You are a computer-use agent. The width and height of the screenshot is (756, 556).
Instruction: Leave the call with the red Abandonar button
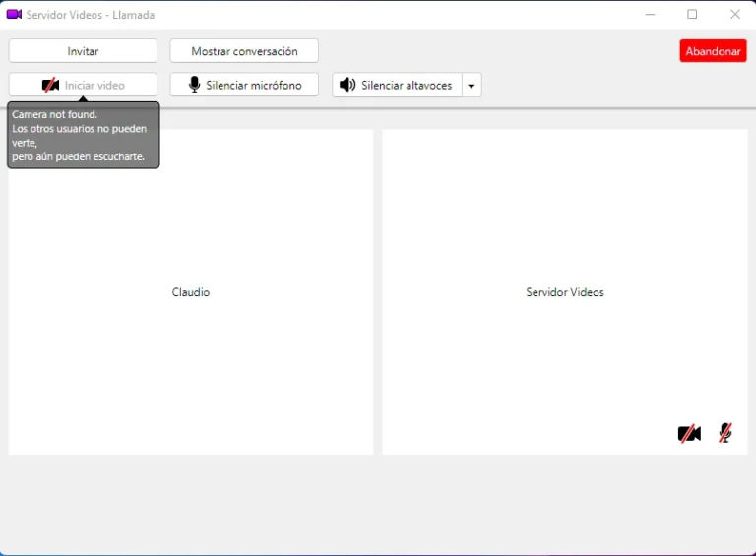(713, 51)
